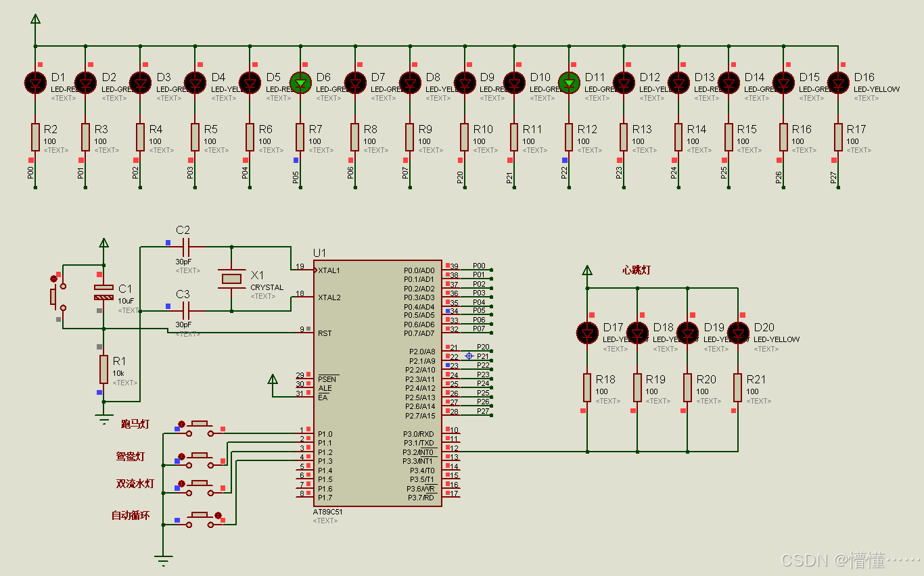Select heartbeat LED symbol D19
924x576 pixels.
688,333
